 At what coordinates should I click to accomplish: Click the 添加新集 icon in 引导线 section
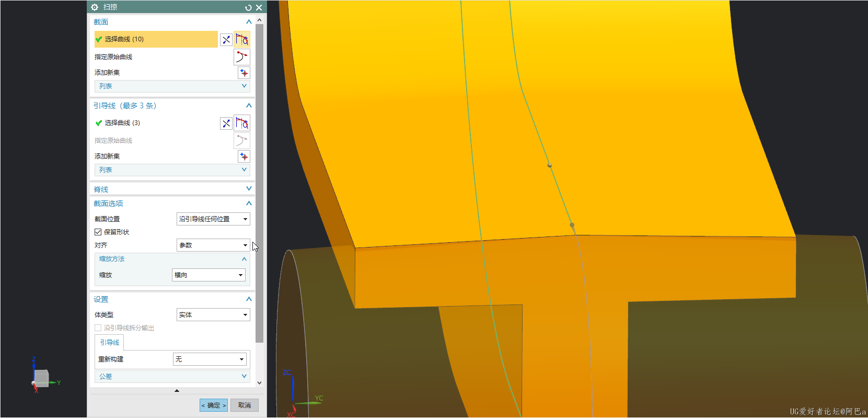click(244, 156)
